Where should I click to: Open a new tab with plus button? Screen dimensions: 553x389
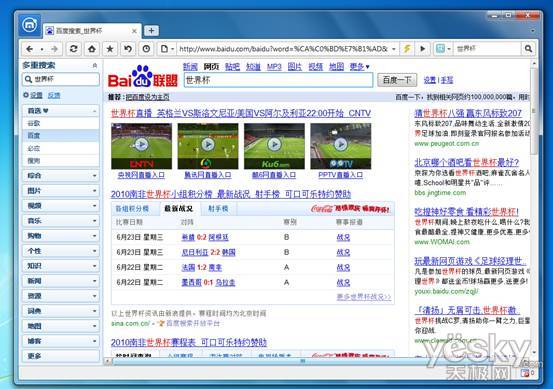pyautogui.click(x=151, y=31)
